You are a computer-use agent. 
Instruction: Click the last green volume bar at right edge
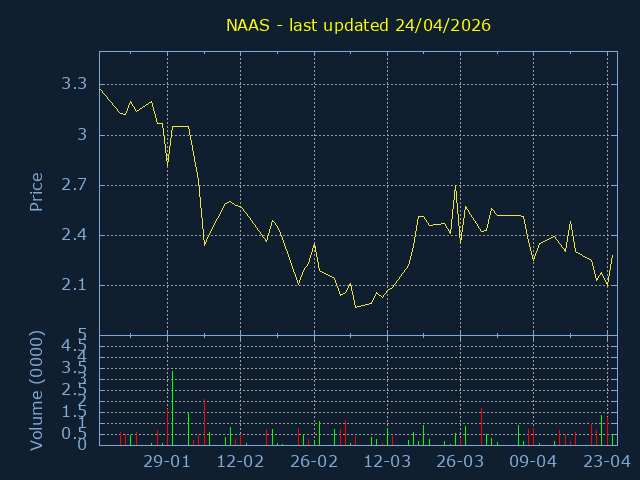point(613,439)
